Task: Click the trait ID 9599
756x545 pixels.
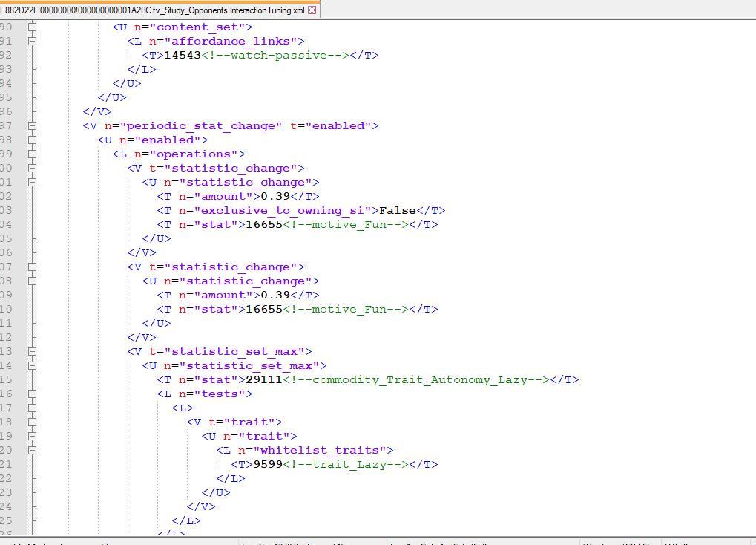Action: tap(268, 465)
